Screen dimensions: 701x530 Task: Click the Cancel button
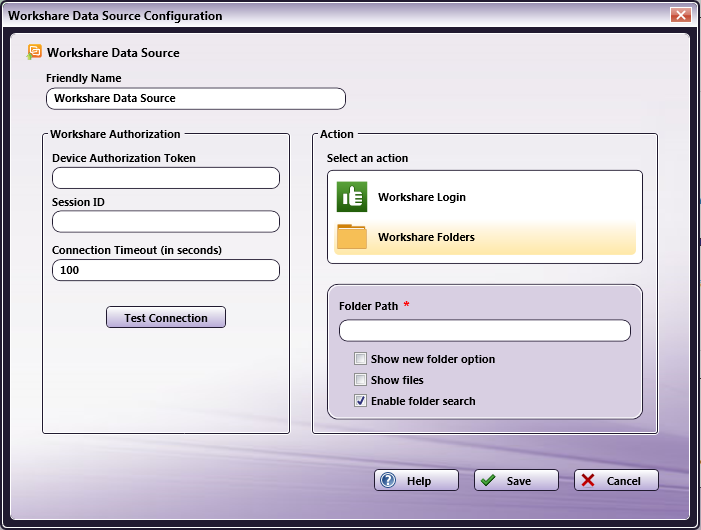pyautogui.click(x=616, y=481)
